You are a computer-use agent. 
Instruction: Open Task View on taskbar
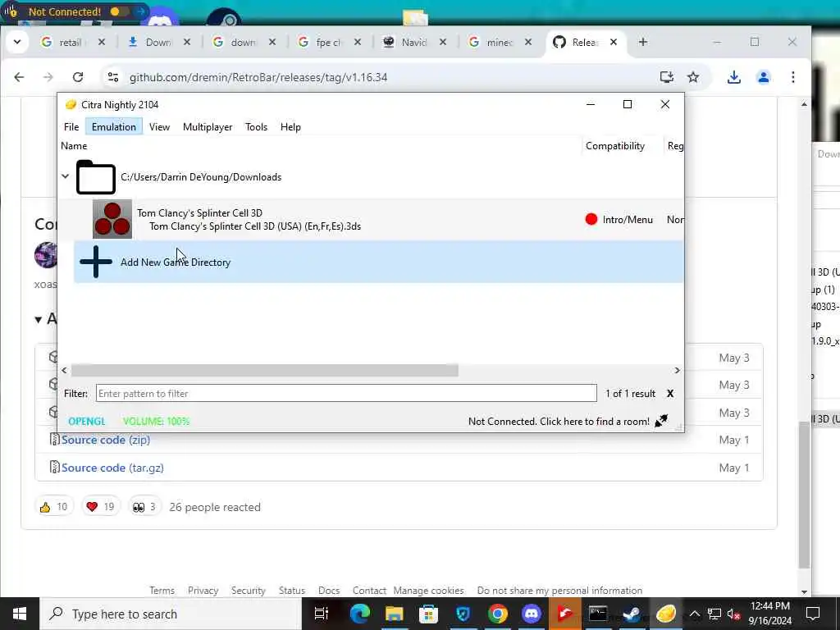coord(322,614)
